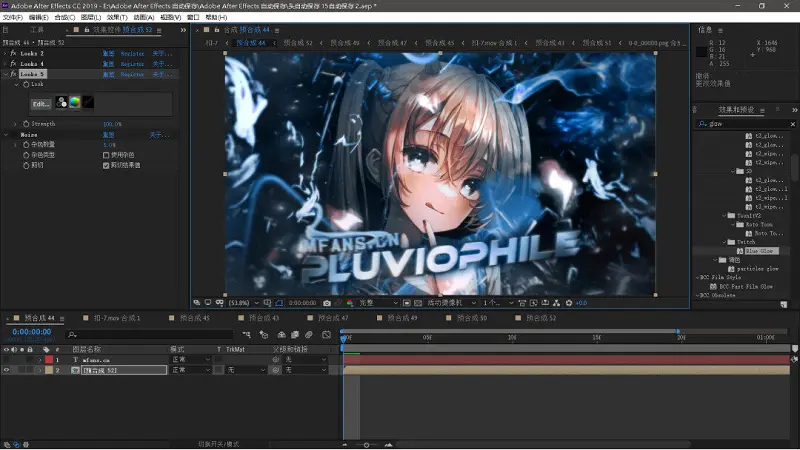Toggle the 使用杂色 checkbox
Screen dimensions: 800x450
pyautogui.click(x=106, y=155)
